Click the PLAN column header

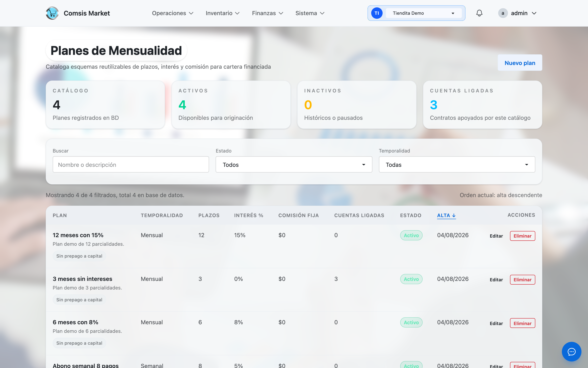60,215
